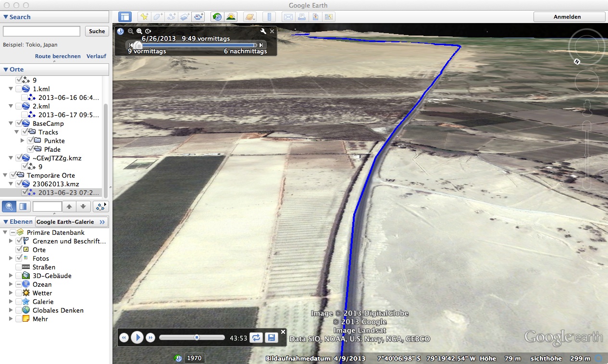Click the Route berechnen link
The height and width of the screenshot is (364, 608).
tap(58, 56)
